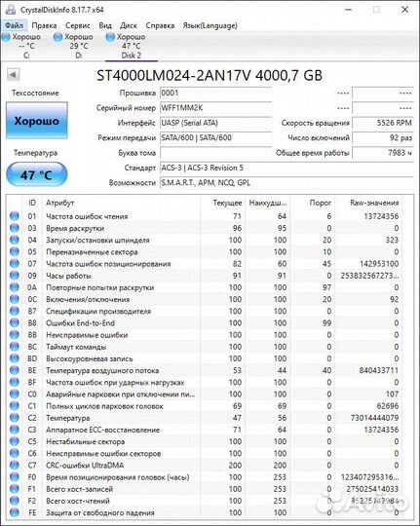Click status icon for 09 Часы работы

click(14, 276)
